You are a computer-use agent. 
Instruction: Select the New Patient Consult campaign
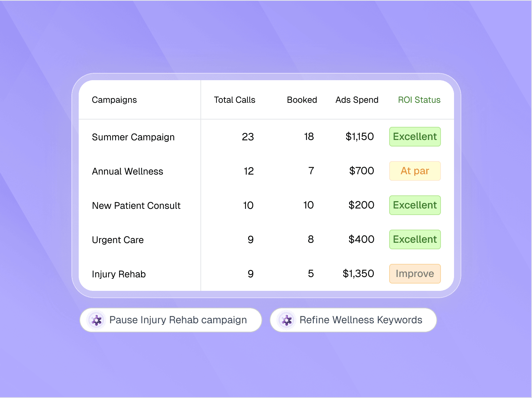point(136,206)
